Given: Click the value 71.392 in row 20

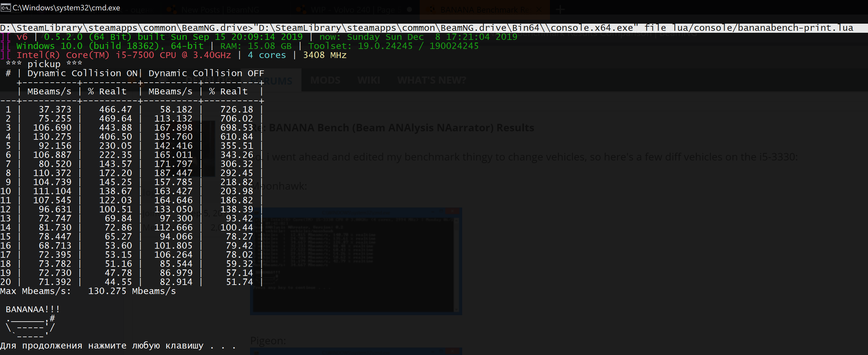Looking at the screenshot, I should [x=55, y=282].
